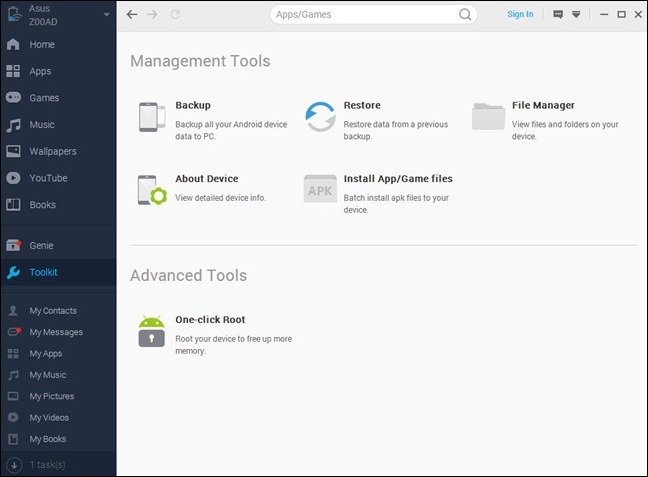
Task: Click the Books icon in sidebar
Action: pos(13,205)
